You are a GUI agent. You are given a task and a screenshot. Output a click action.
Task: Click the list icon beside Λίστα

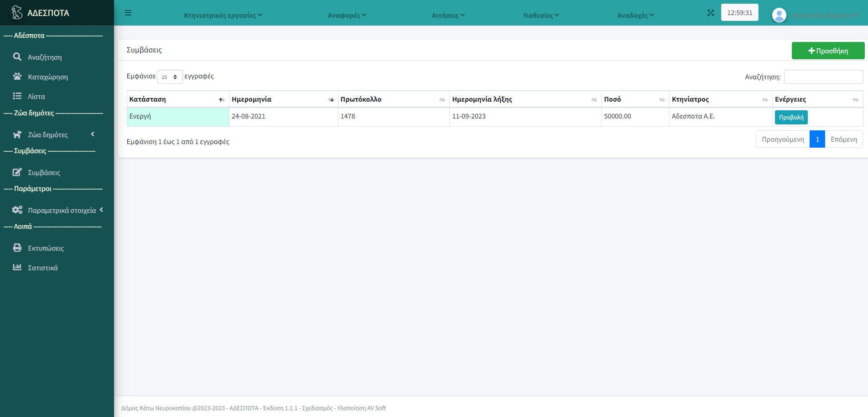(x=17, y=96)
